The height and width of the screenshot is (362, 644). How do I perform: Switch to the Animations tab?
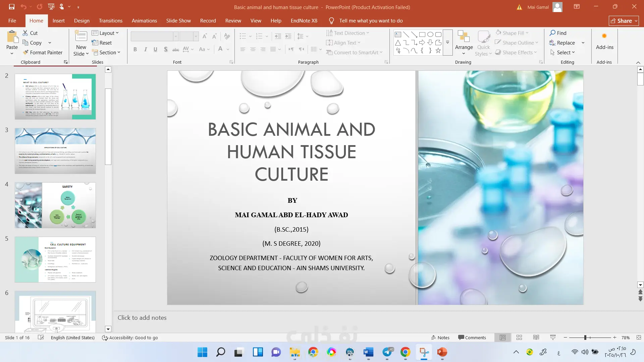point(144,21)
